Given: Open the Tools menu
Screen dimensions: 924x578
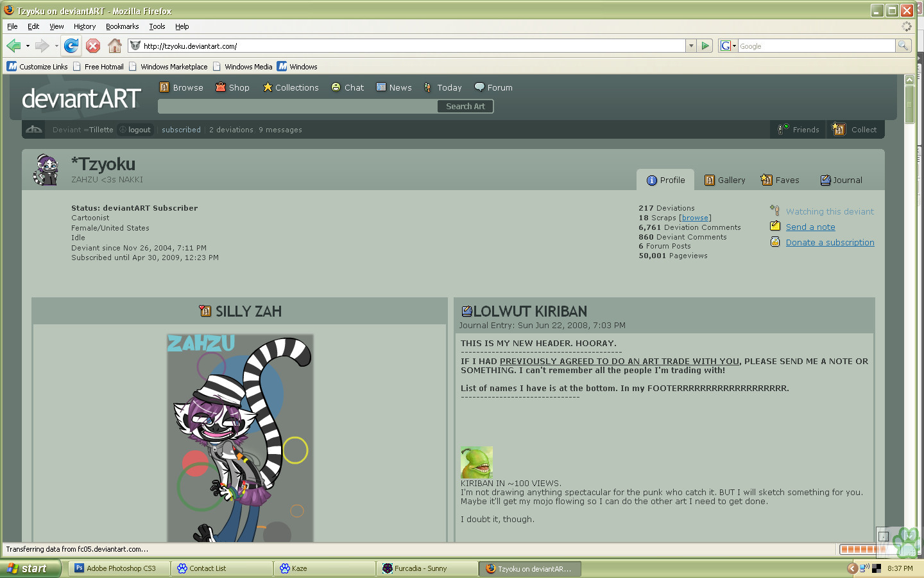Looking at the screenshot, I should coord(157,26).
